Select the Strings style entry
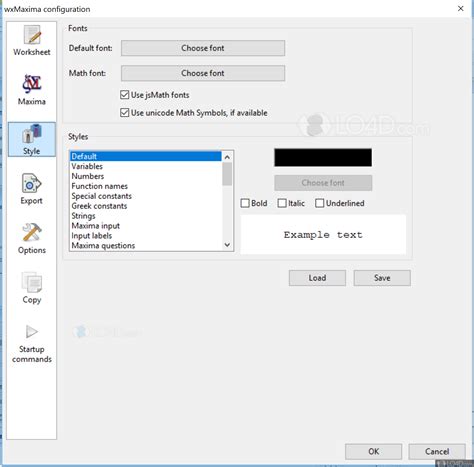Screen dimensions: 474x467 [146, 216]
